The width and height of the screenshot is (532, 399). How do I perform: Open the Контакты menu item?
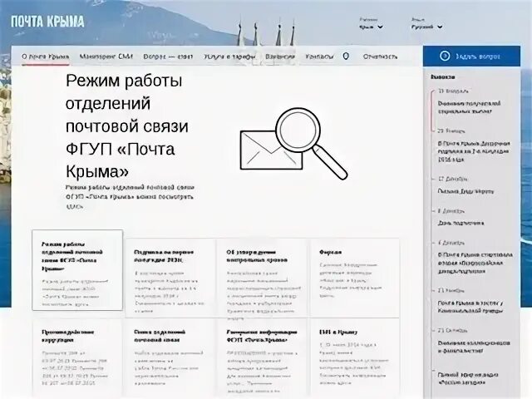coord(319,57)
